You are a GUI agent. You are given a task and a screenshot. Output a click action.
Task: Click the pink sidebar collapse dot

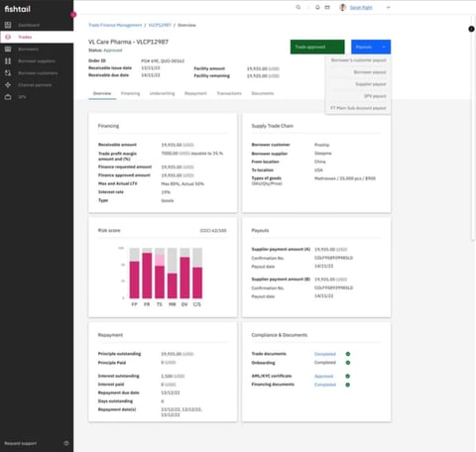(x=73, y=15)
